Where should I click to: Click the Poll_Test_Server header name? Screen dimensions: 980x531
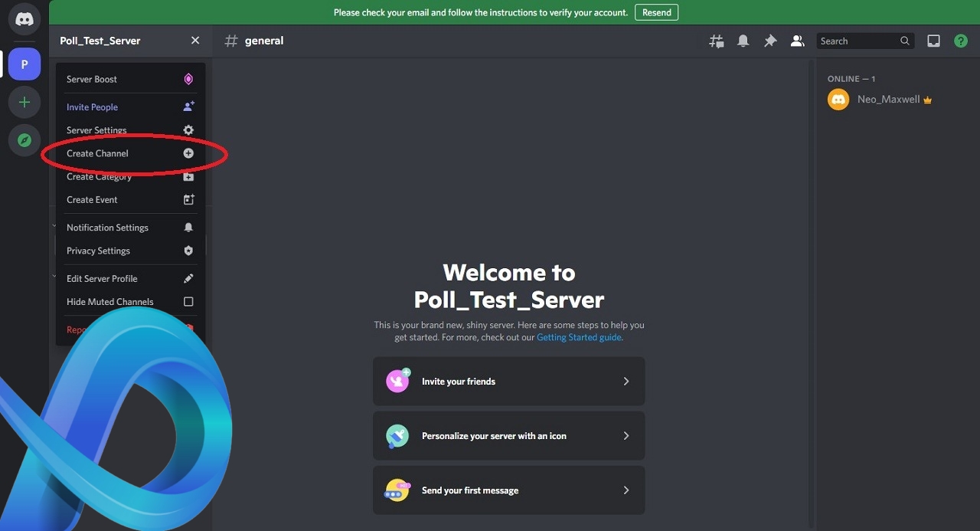[100, 41]
